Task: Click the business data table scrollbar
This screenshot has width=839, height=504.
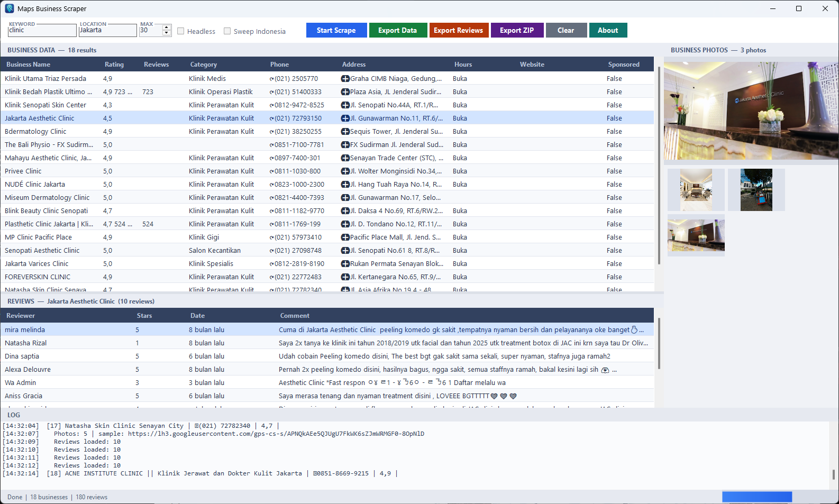Action: click(x=659, y=165)
